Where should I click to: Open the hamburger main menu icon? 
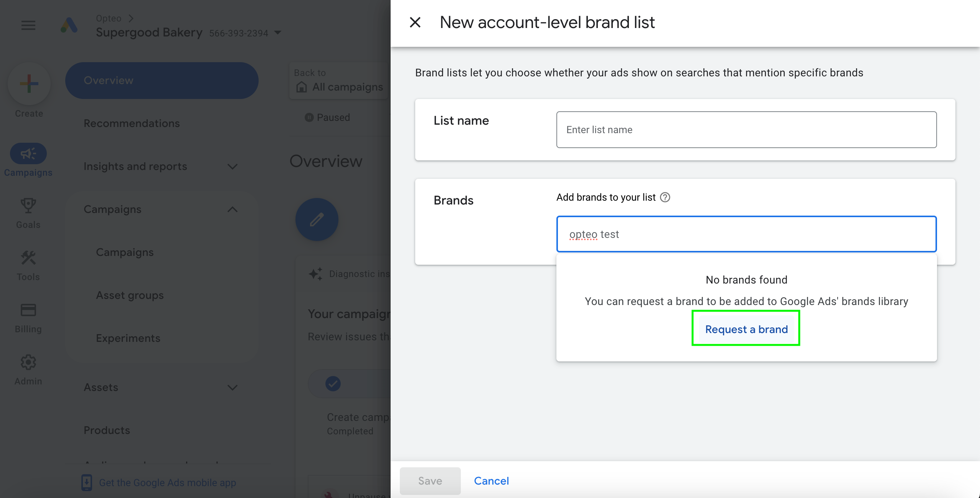(28, 25)
